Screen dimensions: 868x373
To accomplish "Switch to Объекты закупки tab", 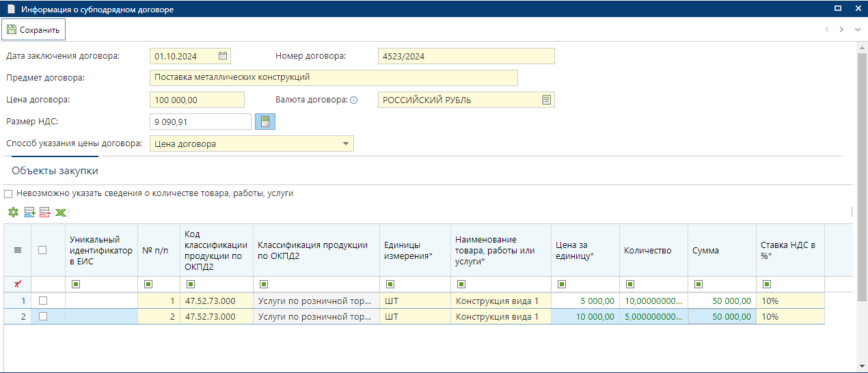I will (55, 170).
